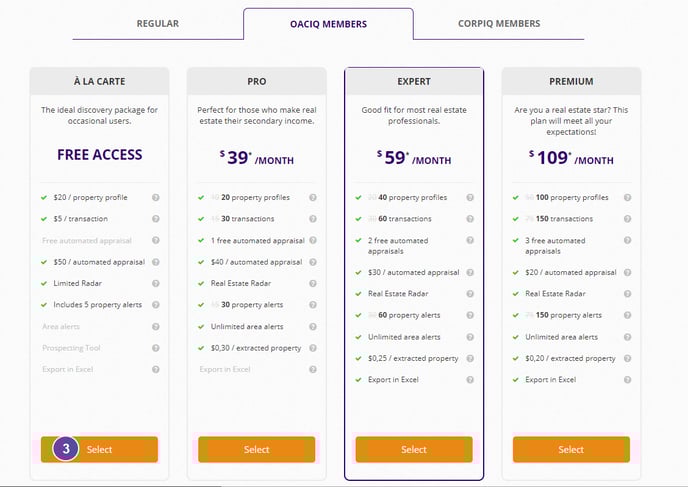Open help icon beside Expert 60 property alerts
Image resolution: width=688 pixels, height=487 pixels.
[470, 315]
